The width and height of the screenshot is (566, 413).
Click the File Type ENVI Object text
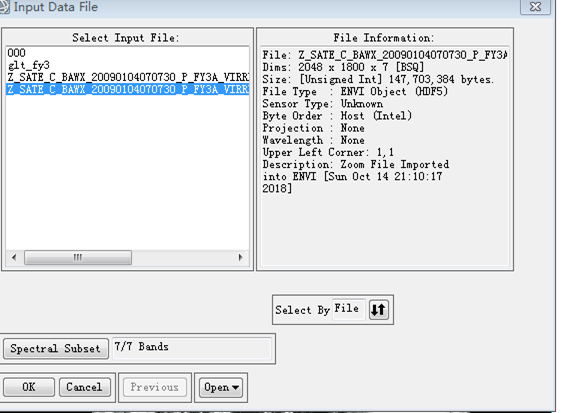pos(355,92)
